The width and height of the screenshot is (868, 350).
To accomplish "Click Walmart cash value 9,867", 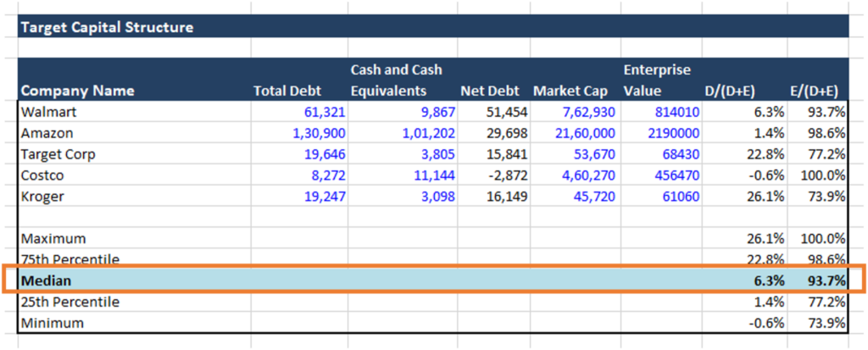I will point(437,113).
